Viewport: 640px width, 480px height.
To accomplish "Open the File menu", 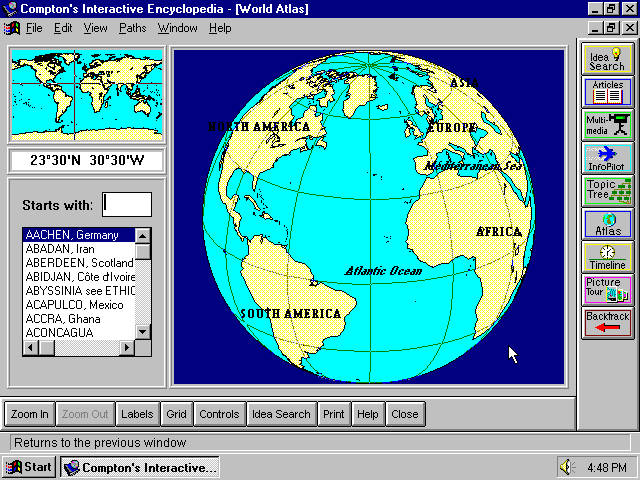I will (34, 28).
